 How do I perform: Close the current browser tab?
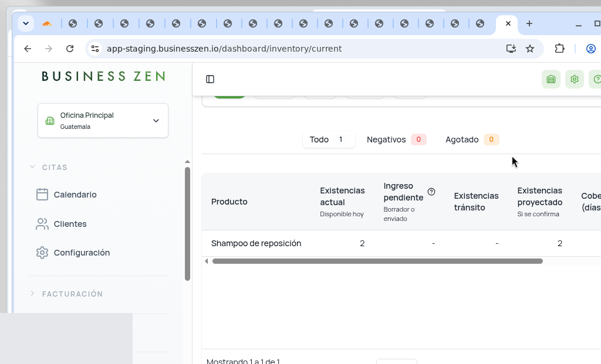(x=508, y=23)
